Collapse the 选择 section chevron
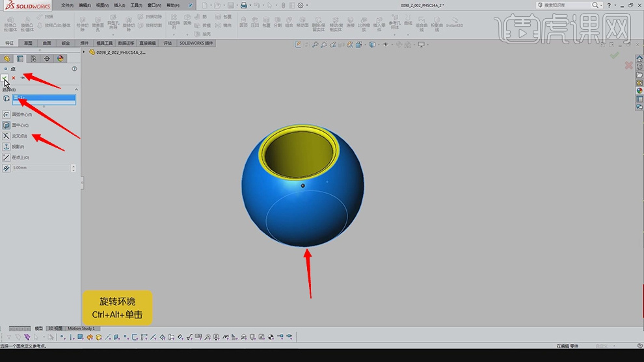644x362 pixels. pyautogui.click(x=76, y=89)
